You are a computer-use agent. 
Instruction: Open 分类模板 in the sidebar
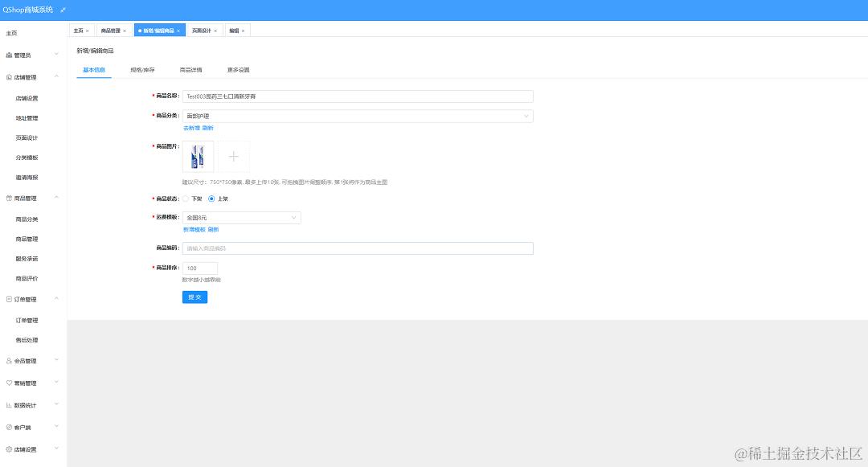click(27, 158)
